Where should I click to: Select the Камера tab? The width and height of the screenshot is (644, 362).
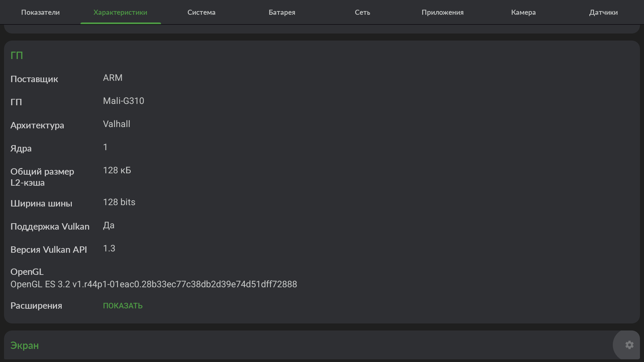pyautogui.click(x=523, y=12)
